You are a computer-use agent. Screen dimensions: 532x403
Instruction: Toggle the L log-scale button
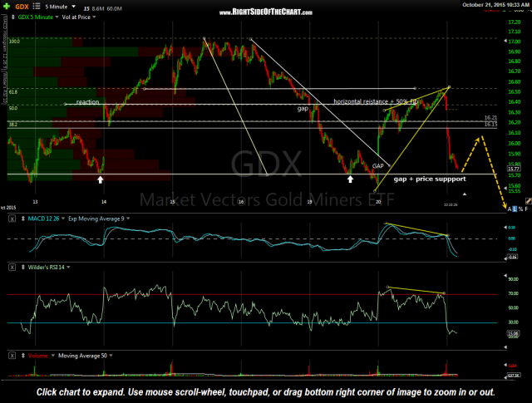(515, 209)
